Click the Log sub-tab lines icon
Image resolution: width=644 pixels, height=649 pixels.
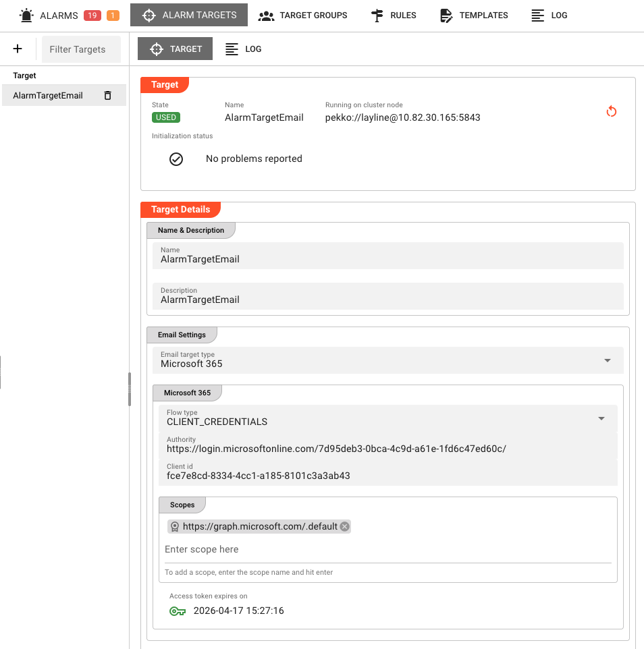point(232,49)
